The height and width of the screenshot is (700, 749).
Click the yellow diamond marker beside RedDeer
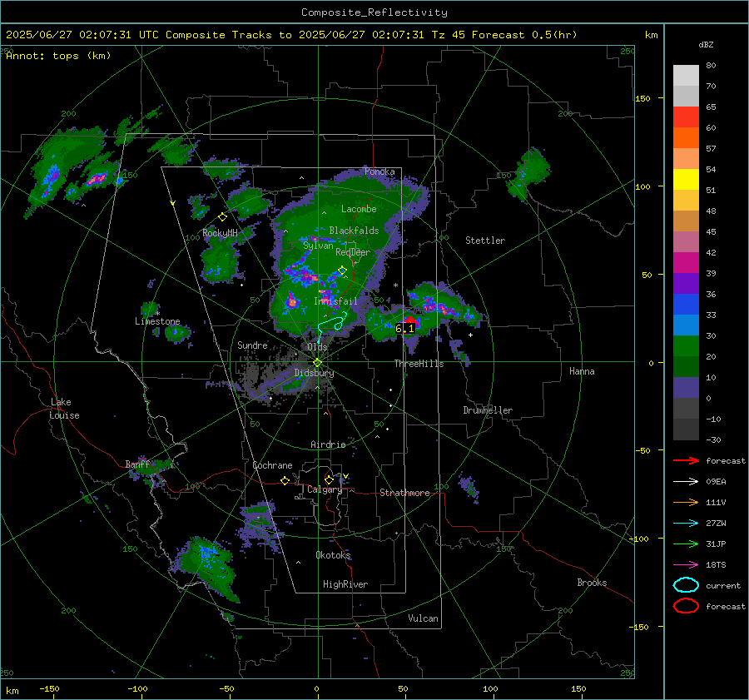[x=342, y=271]
